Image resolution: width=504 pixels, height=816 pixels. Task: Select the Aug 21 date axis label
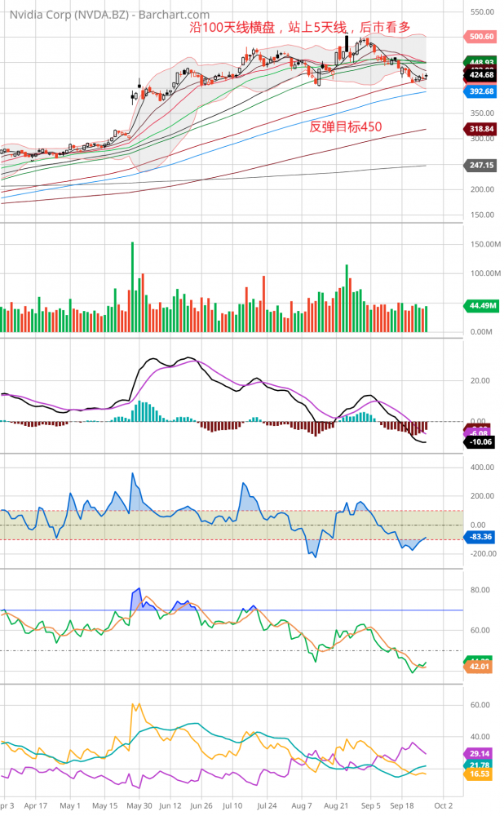pyautogui.click(x=337, y=805)
